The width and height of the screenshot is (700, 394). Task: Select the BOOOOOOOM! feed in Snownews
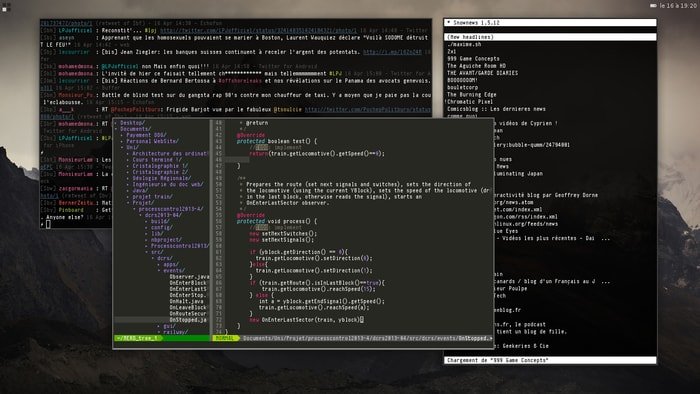tap(462, 80)
